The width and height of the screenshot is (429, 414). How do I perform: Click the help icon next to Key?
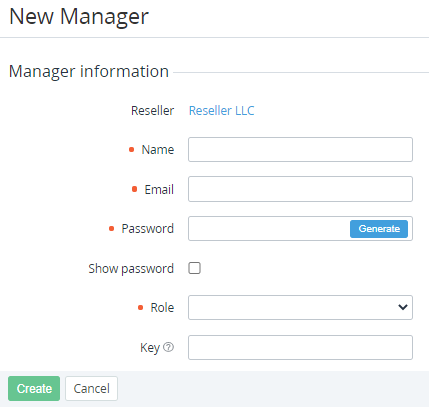click(169, 347)
